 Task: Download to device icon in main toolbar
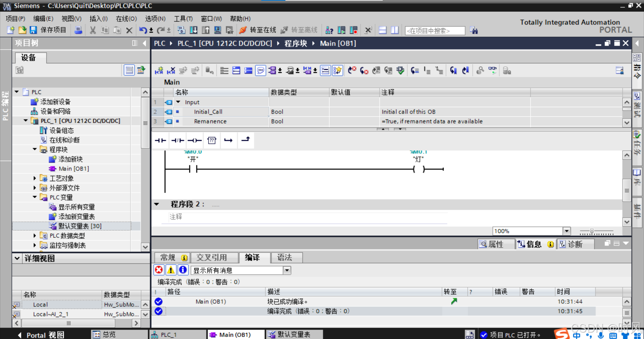point(194,30)
